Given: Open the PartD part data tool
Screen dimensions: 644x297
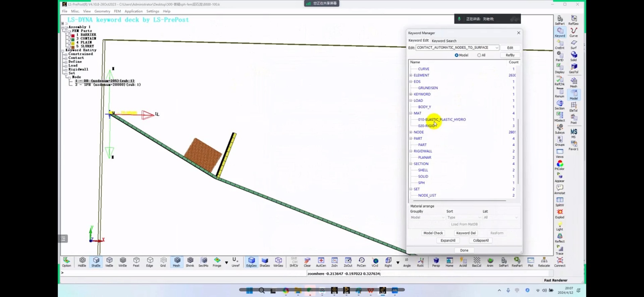Looking at the screenshot, I should click(x=560, y=56).
